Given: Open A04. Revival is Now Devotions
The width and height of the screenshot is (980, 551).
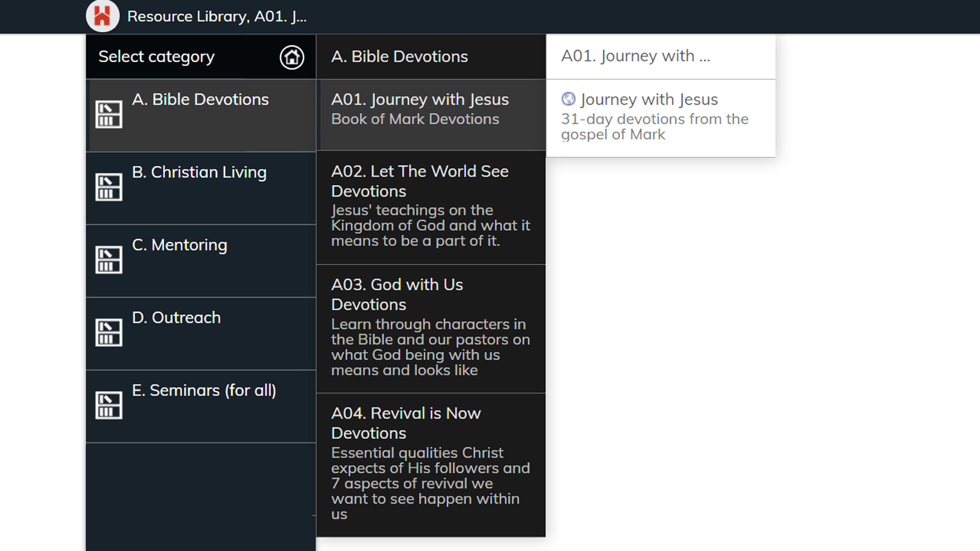Looking at the screenshot, I should (431, 465).
